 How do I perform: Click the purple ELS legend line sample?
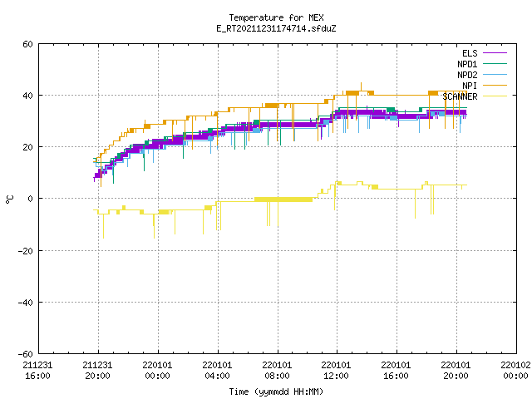(495, 53)
